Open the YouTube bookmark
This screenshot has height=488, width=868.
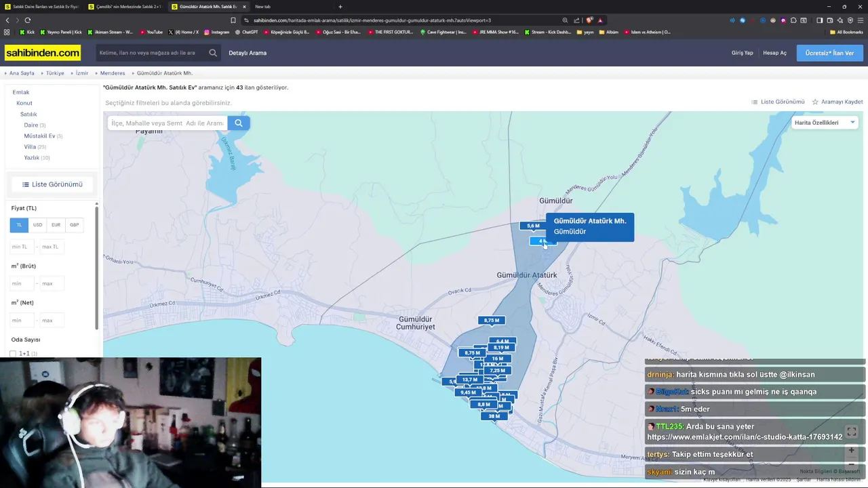151,32
